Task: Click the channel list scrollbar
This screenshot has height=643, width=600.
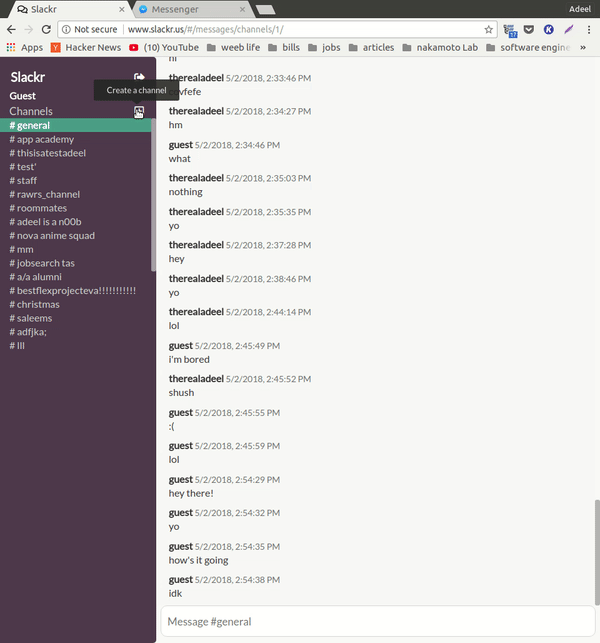Action: [153, 195]
